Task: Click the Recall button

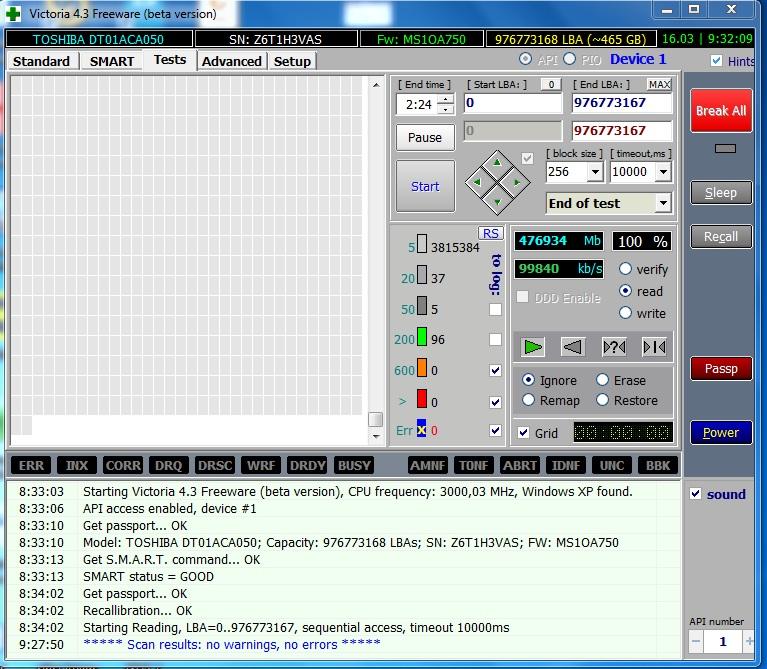Action: [721, 237]
